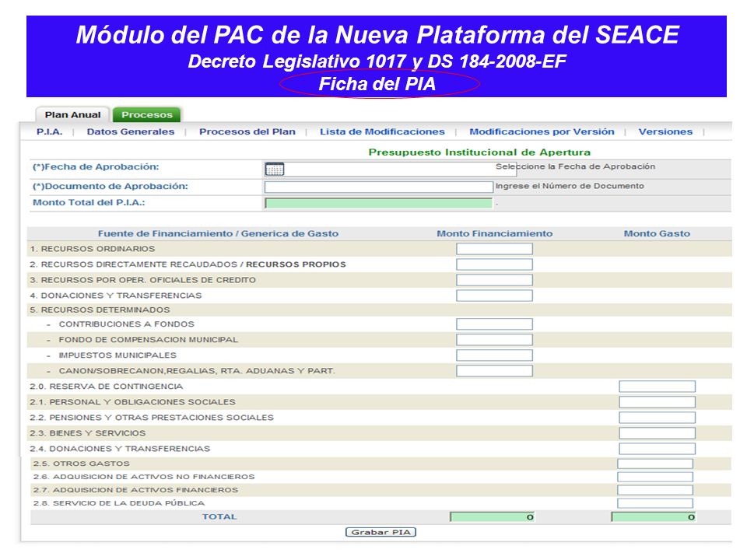The width and height of the screenshot is (747, 560).
Task: Click Otros Gastos amount field
Action: [x=655, y=464]
